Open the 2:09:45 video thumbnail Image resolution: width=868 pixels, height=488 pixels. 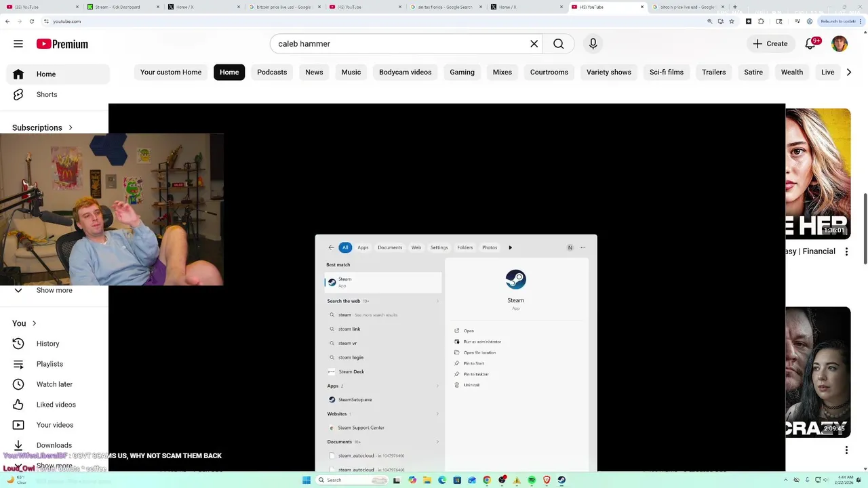point(818,372)
